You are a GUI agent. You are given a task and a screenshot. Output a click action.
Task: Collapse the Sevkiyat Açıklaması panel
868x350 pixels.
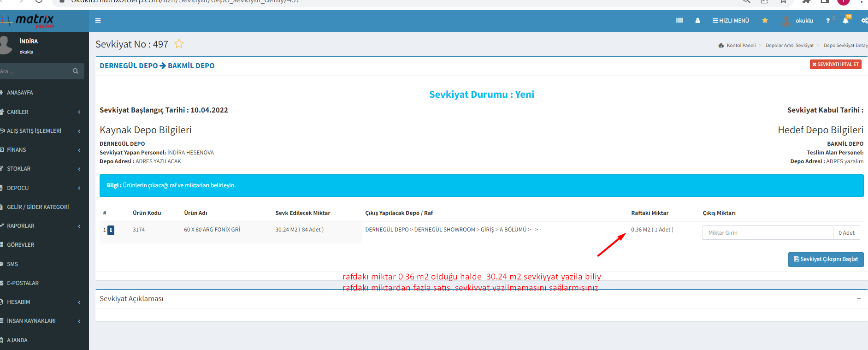(859, 299)
